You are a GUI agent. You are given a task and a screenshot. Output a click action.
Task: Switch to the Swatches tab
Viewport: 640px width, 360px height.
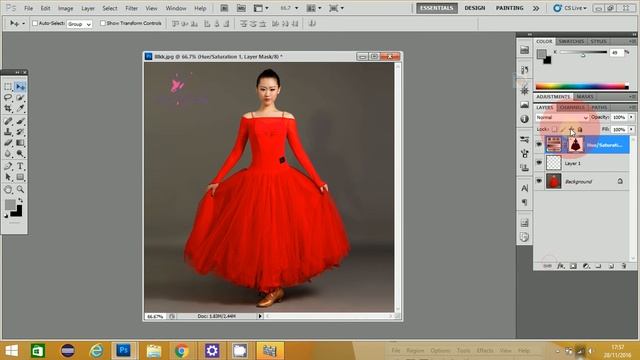click(571, 41)
